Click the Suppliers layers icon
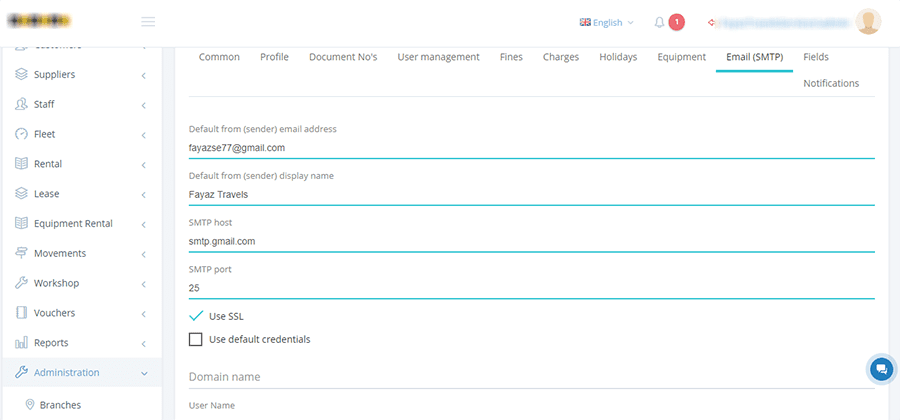The width and height of the screenshot is (900, 420). click(21, 75)
